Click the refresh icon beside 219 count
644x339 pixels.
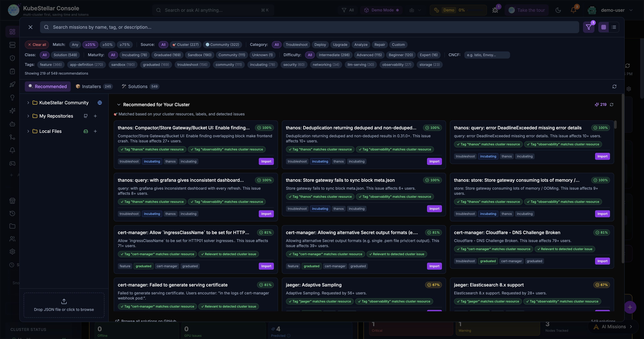point(611,105)
